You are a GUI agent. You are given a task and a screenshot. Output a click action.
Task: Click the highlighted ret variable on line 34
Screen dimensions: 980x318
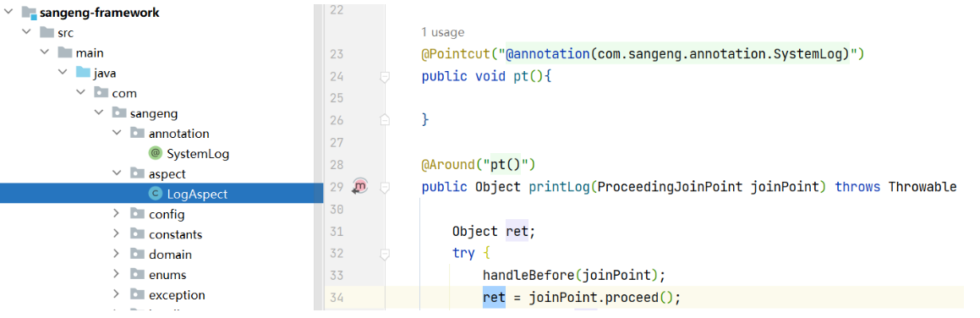(x=494, y=298)
